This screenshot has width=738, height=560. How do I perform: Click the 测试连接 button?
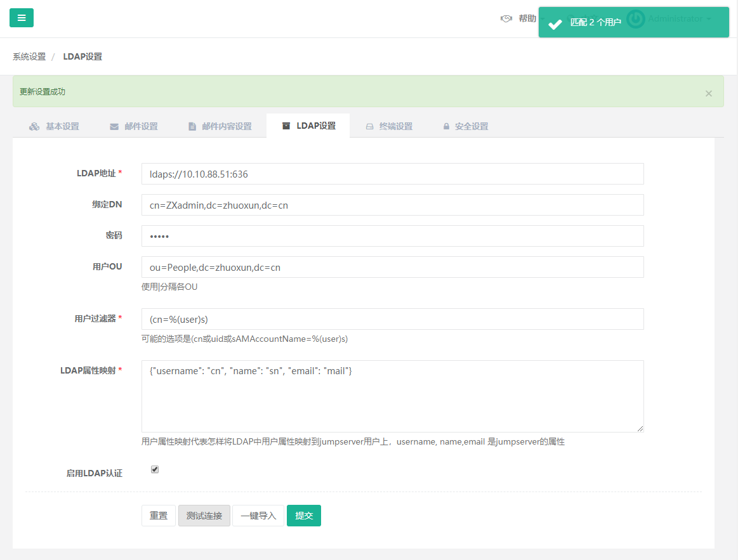204,515
